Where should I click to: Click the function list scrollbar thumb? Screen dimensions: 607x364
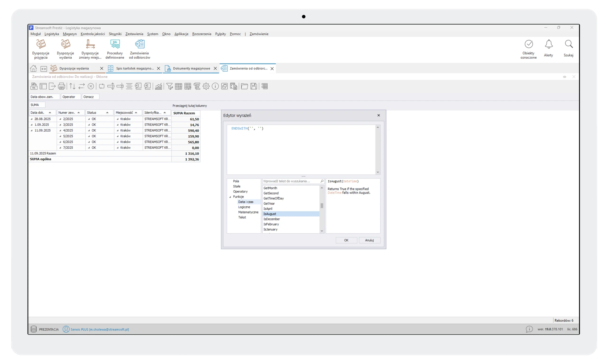322,206
